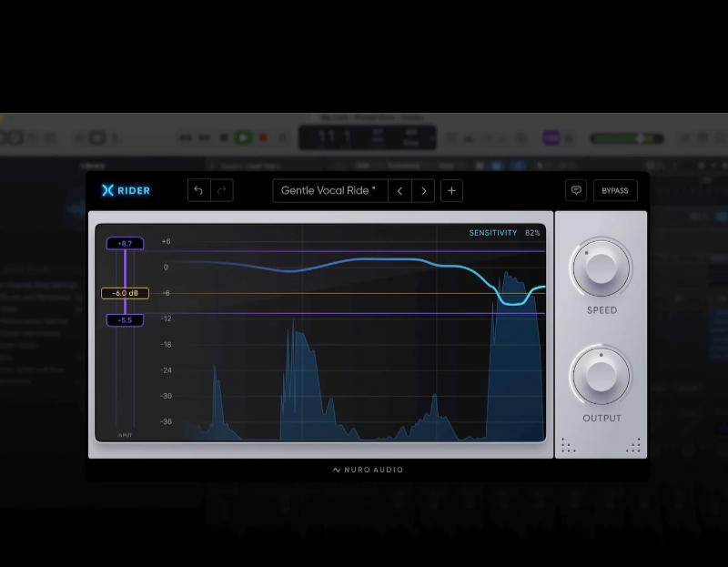
Task: Go to the next preset
Action: pos(423,191)
